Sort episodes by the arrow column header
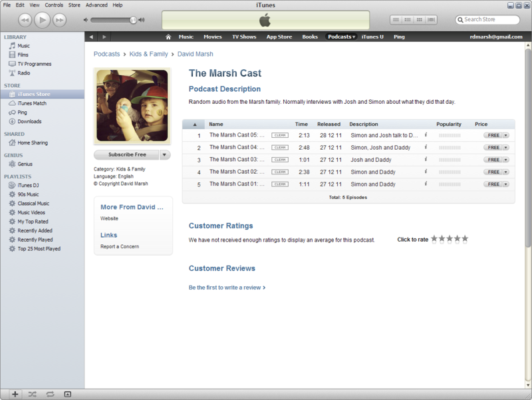 [194, 124]
